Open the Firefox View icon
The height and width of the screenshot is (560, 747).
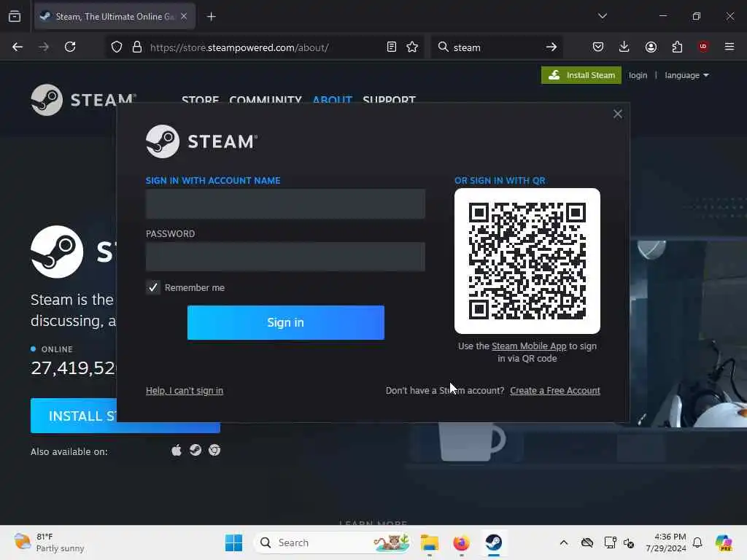pos(15,17)
